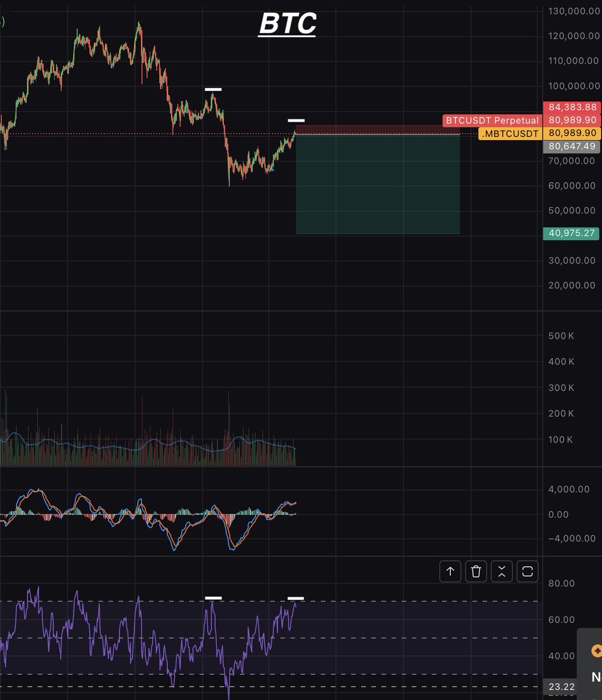Image resolution: width=602 pixels, height=700 pixels.
Task: Click the 400 K volume axis label
Action: point(561,361)
